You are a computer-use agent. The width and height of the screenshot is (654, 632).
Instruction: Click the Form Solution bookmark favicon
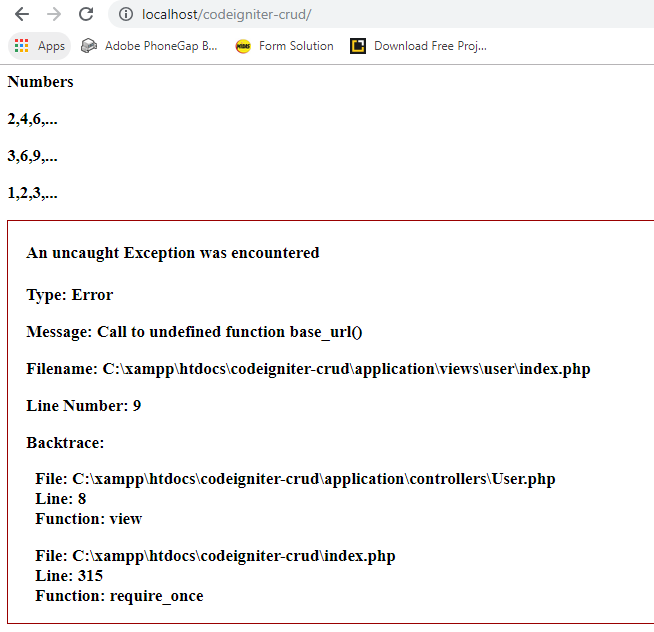point(243,46)
